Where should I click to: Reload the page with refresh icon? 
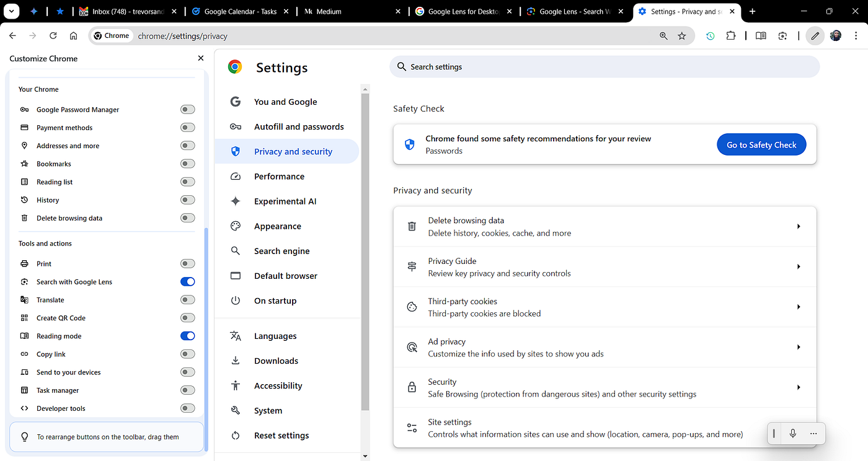(x=53, y=36)
